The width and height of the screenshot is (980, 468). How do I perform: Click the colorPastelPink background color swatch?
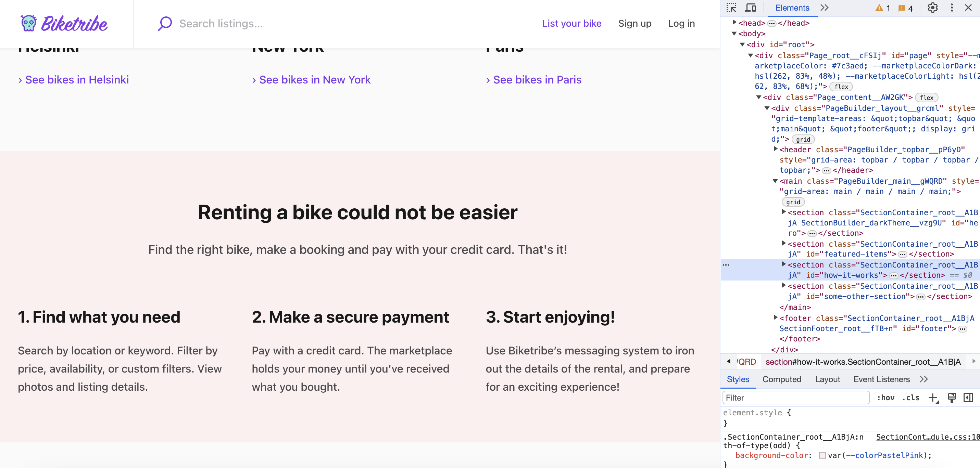[822, 455]
